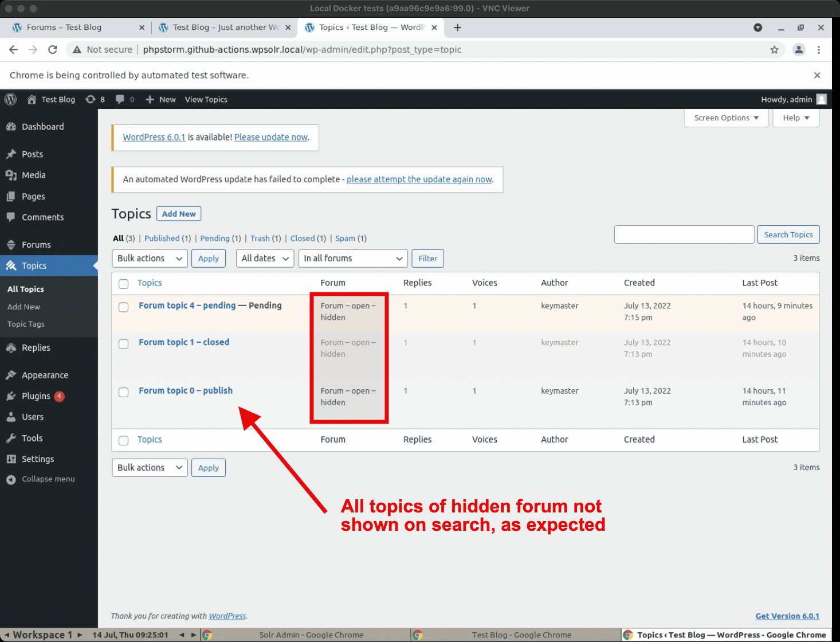The image size is (840, 642).
Task: Click the plus New icon in admin bar
Action: pos(150,99)
